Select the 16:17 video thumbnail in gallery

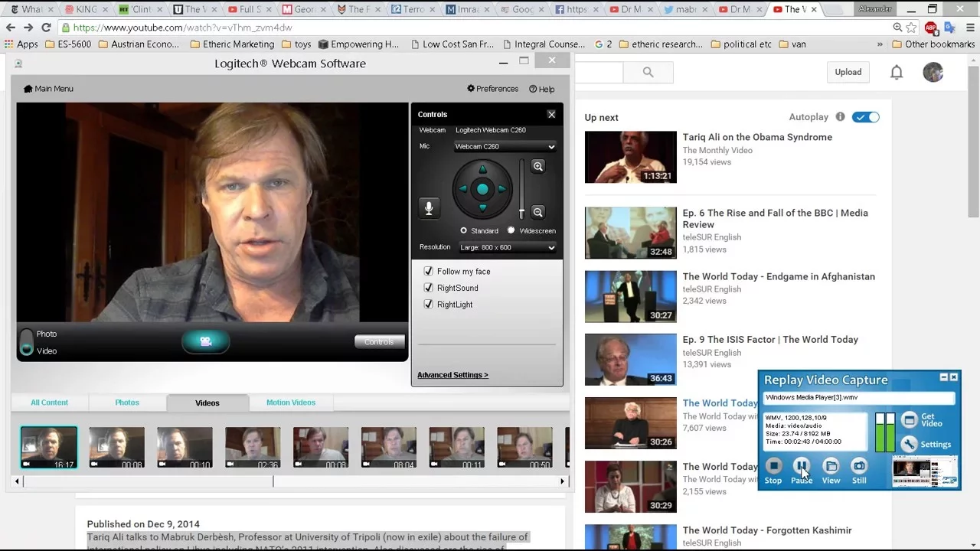pyautogui.click(x=48, y=448)
